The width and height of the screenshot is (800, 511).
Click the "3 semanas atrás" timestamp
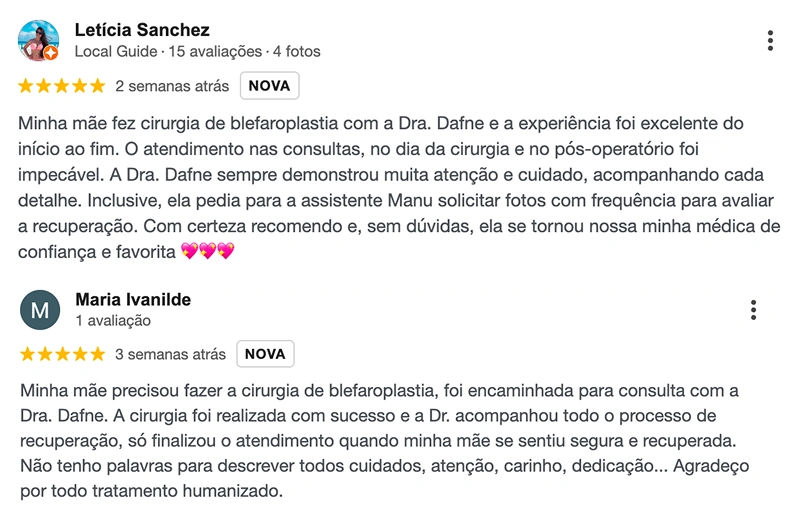[170, 354]
